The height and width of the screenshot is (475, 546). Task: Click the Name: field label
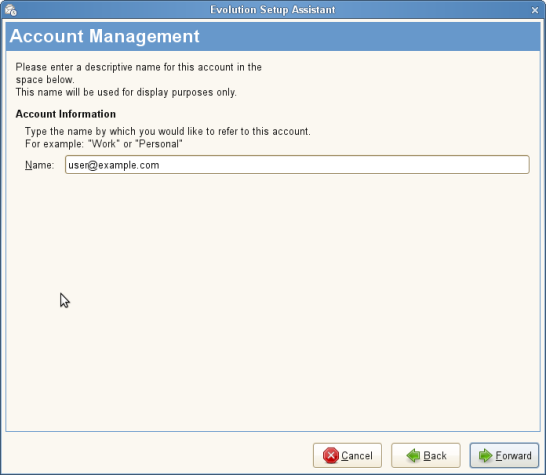coord(39,165)
